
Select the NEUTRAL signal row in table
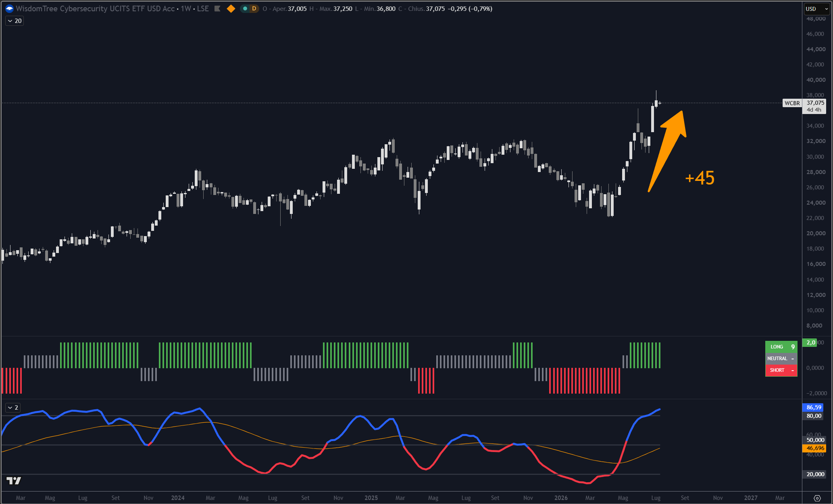[781, 359]
